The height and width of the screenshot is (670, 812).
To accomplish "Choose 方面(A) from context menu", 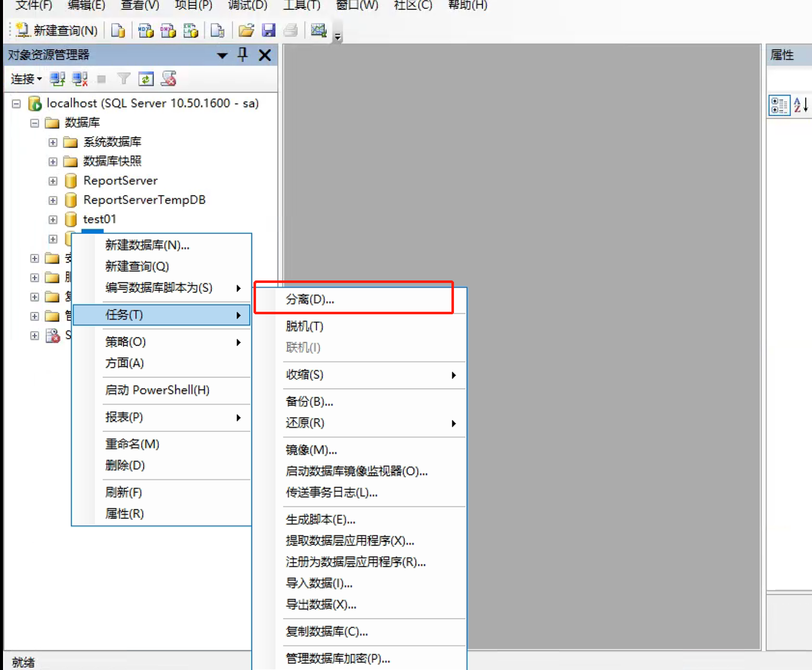I will (162, 363).
